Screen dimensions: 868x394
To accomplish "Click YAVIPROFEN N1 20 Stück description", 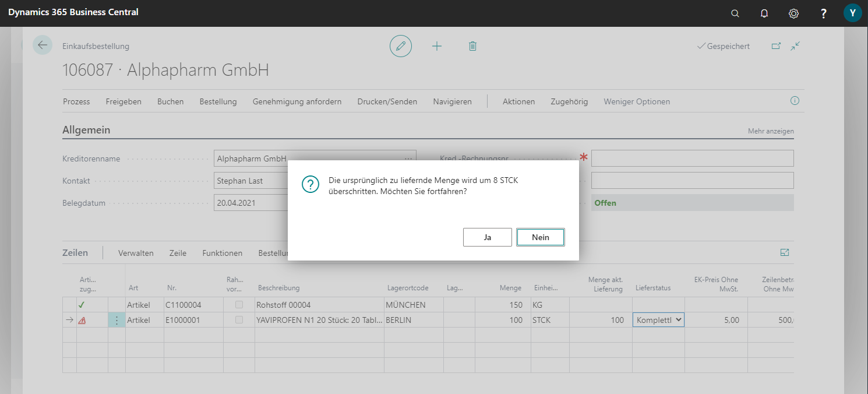I will (319, 320).
